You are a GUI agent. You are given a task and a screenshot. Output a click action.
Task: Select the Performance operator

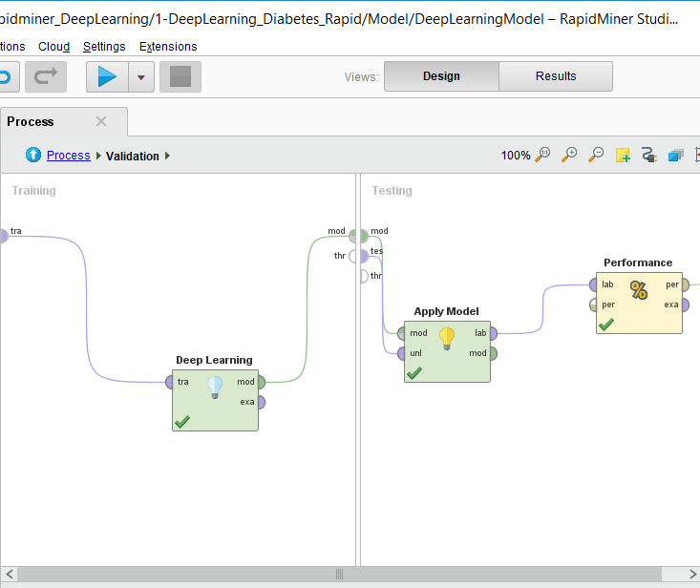[639, 303]
